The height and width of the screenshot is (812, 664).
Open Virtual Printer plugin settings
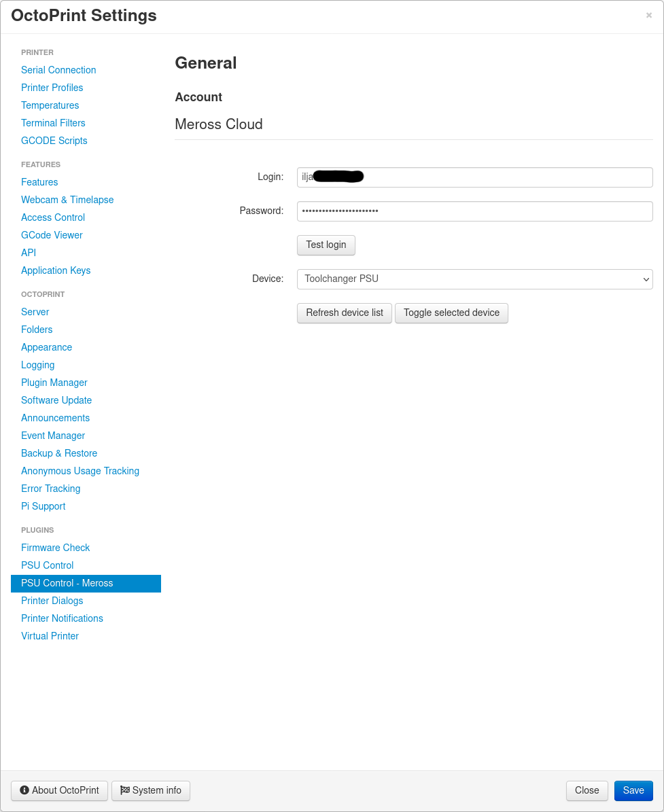click(x=50, y=635)
